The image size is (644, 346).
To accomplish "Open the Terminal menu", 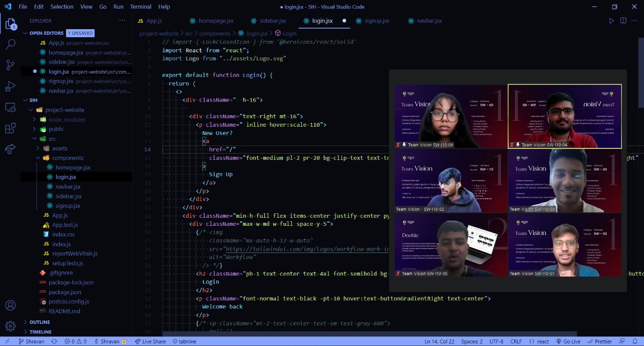I will click(x=140, y=7).
